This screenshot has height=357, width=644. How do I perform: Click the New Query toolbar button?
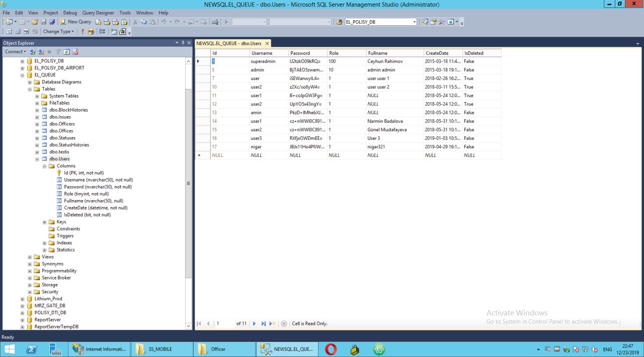tap(76, 22)
